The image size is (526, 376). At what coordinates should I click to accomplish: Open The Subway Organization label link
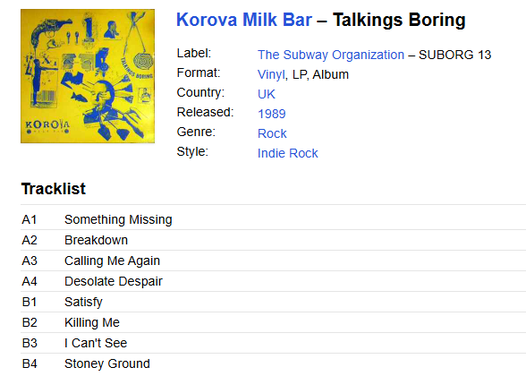coord(331,55)
